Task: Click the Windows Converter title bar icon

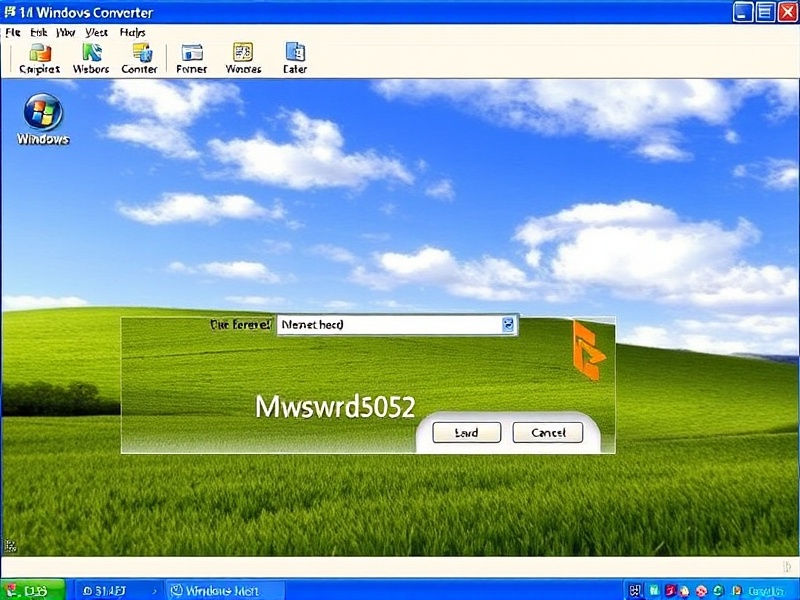Action: (10, 11)
